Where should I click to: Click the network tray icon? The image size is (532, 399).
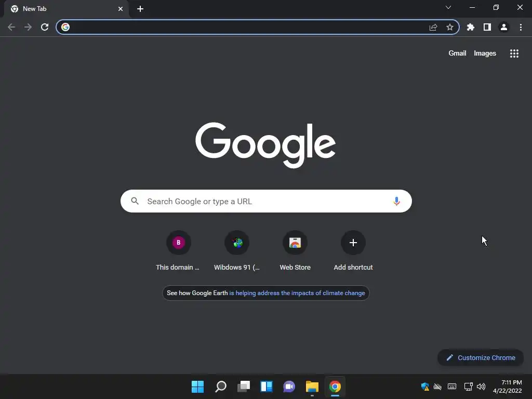point(468,387)
